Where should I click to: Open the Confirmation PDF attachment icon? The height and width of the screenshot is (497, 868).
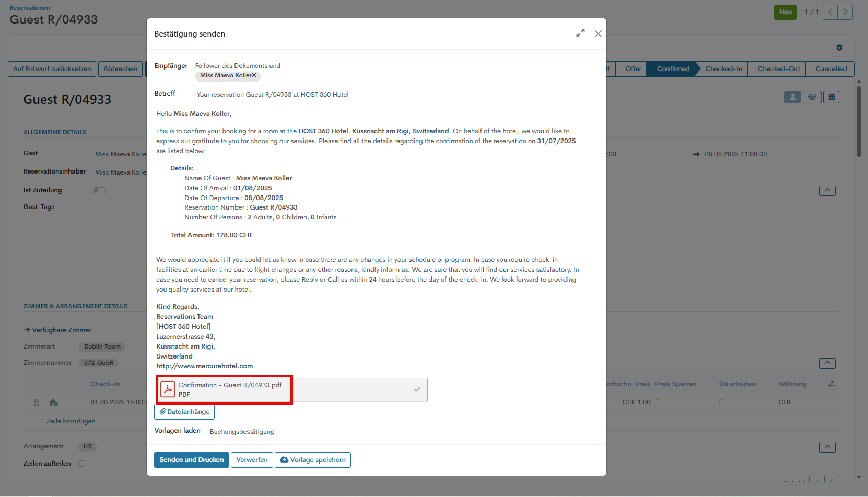[168, 389]
